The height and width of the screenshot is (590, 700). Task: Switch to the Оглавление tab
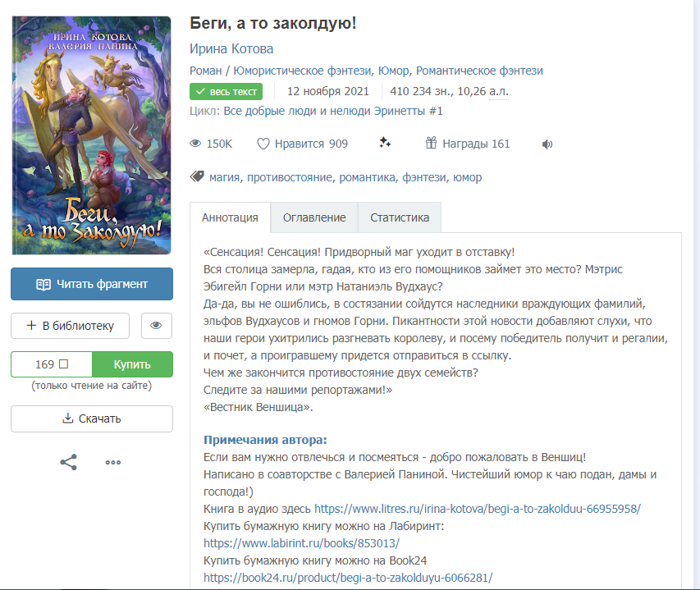pos(314,217)
